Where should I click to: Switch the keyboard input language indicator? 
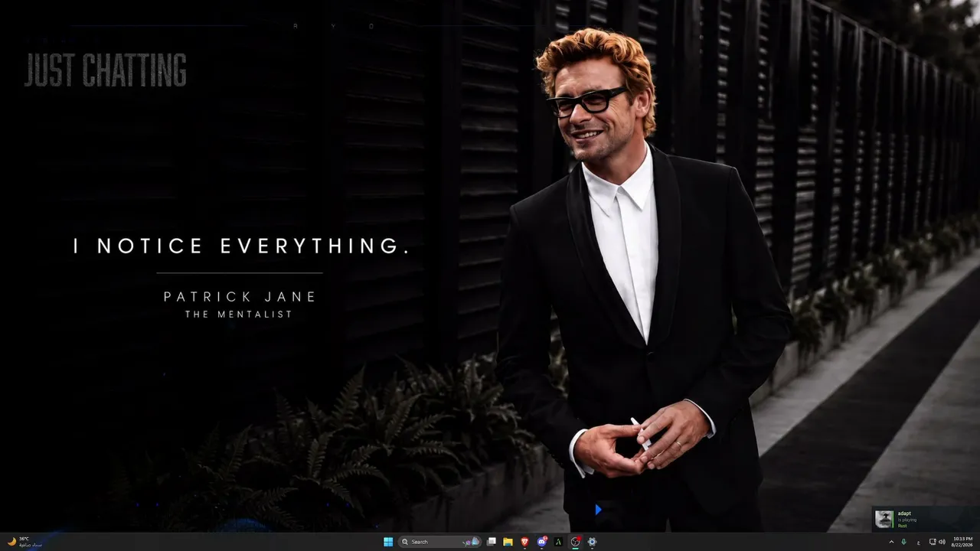[918, 542]
